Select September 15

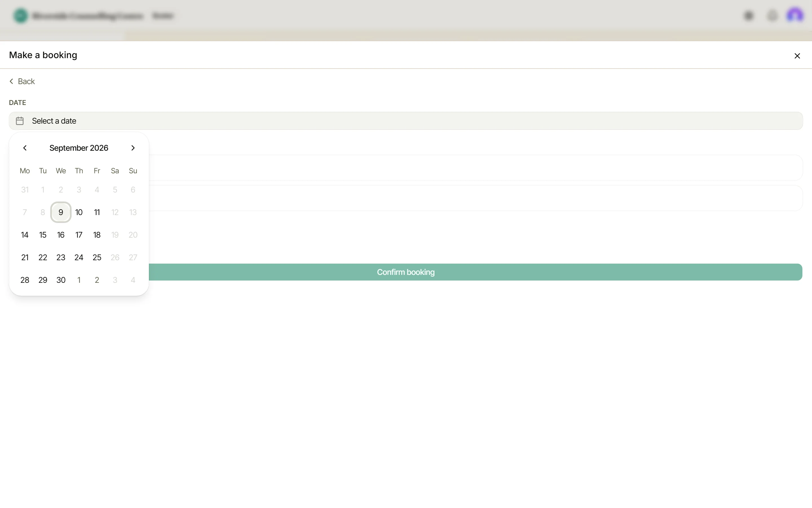(x=43, y=235)
